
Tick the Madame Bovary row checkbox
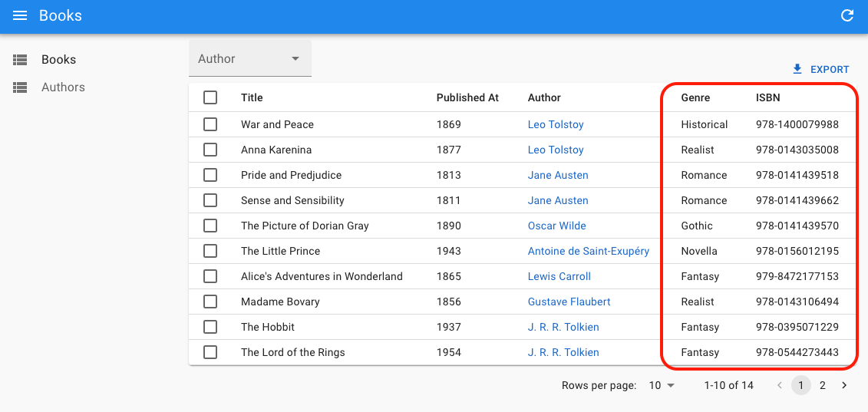pyautogui.click(x=210, y=302)
